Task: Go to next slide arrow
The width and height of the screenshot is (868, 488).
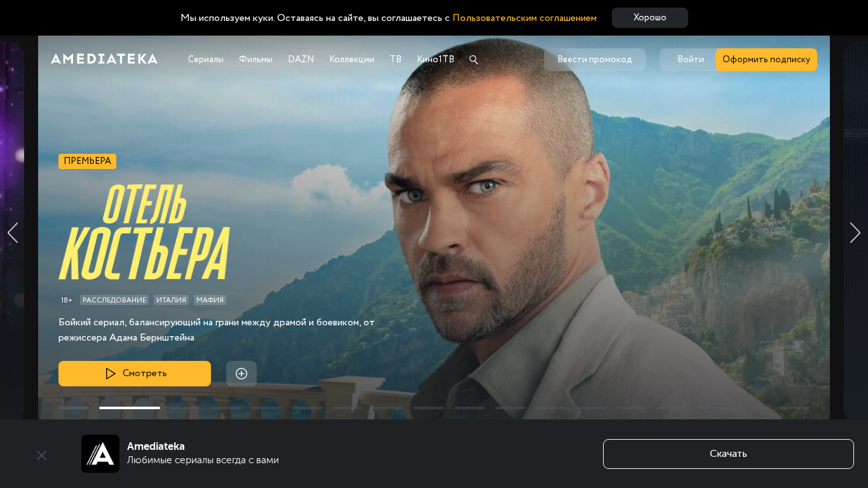Action: [855, 233]
